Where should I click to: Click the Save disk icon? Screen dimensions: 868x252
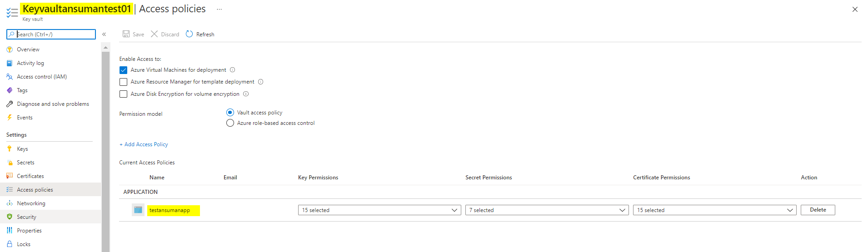click(126, 34)
